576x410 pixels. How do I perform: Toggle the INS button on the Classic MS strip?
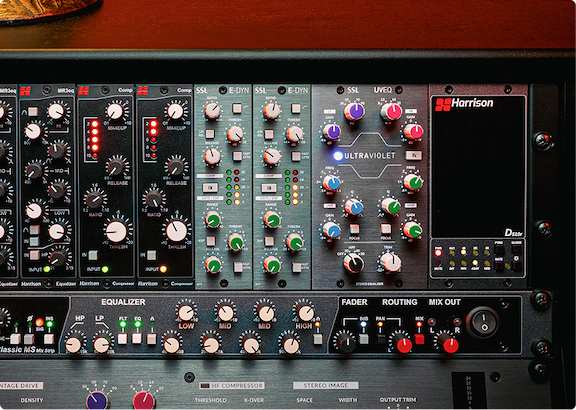point(48,338)
